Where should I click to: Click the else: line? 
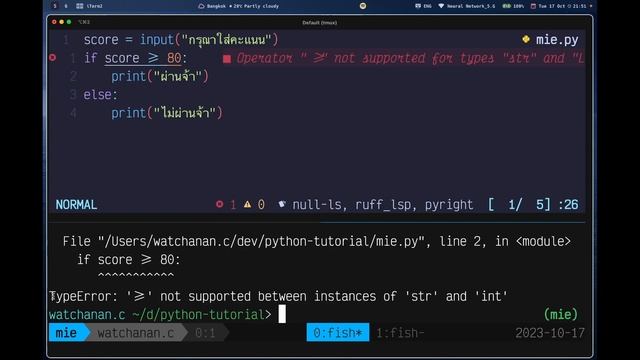point(100,95)
